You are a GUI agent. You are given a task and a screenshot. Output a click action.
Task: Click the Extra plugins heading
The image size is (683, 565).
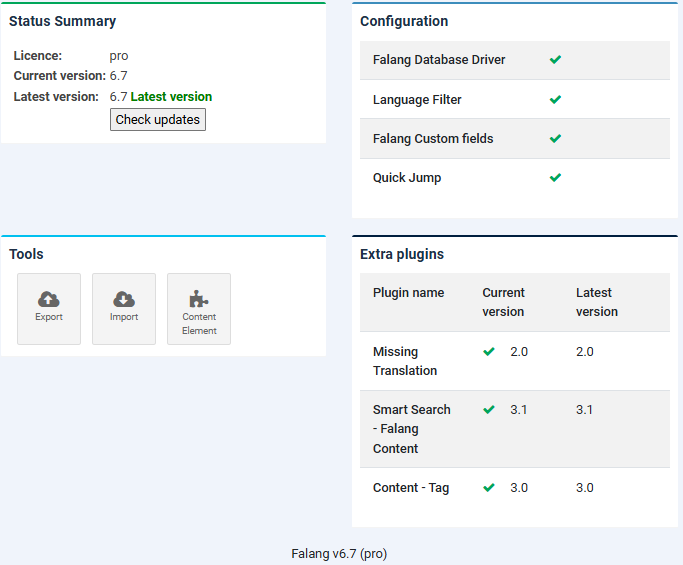pyautogui.click(x=402, y=254)
